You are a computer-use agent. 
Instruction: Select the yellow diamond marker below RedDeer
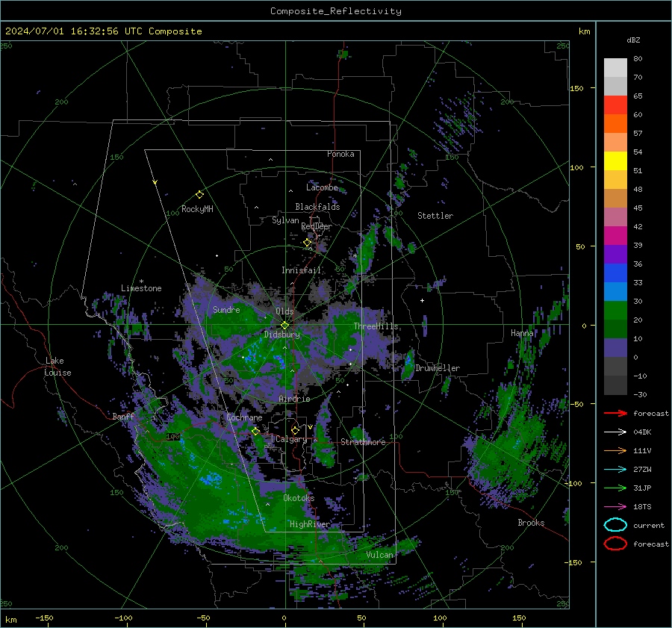pos(307,243)
